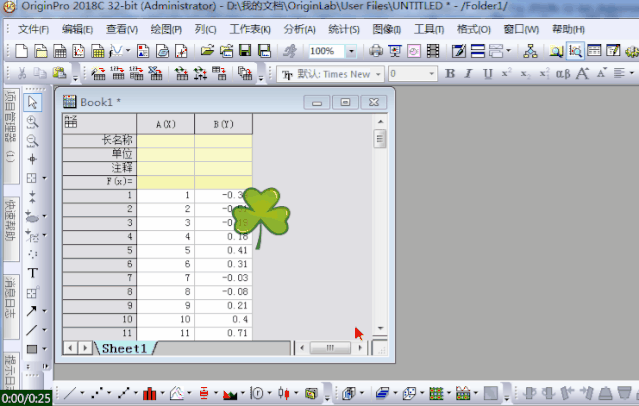The height and width of the screenshot is (406, 639).
Task: Open the 分析(A) menu
Action: click(300, 29)
